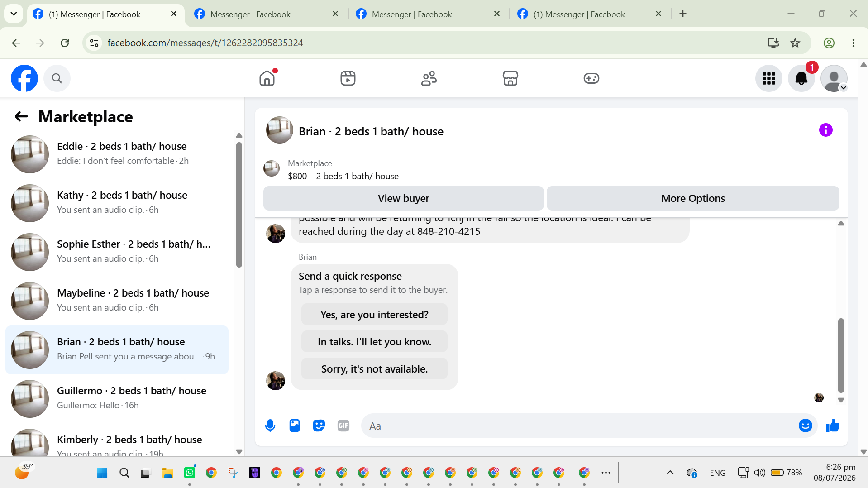Switch to the third Messenger browser tab
Viewport: 868px width, 488px height.
coord(429,14)
